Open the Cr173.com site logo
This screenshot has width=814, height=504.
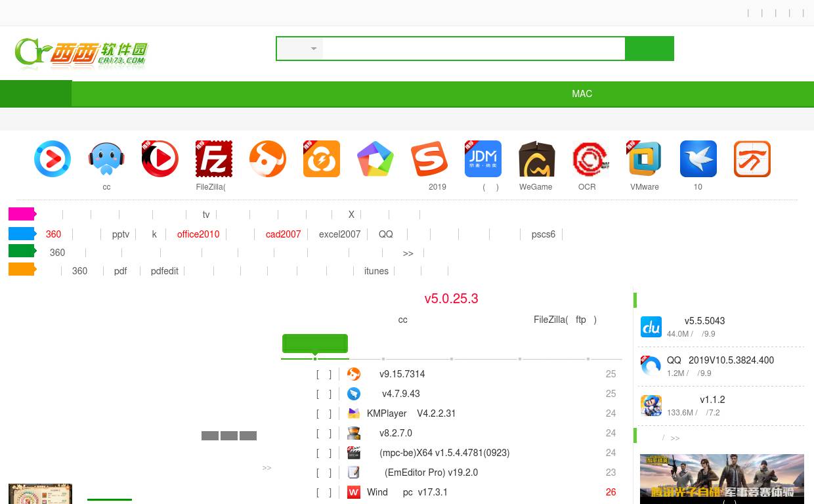tap(81, 54)
